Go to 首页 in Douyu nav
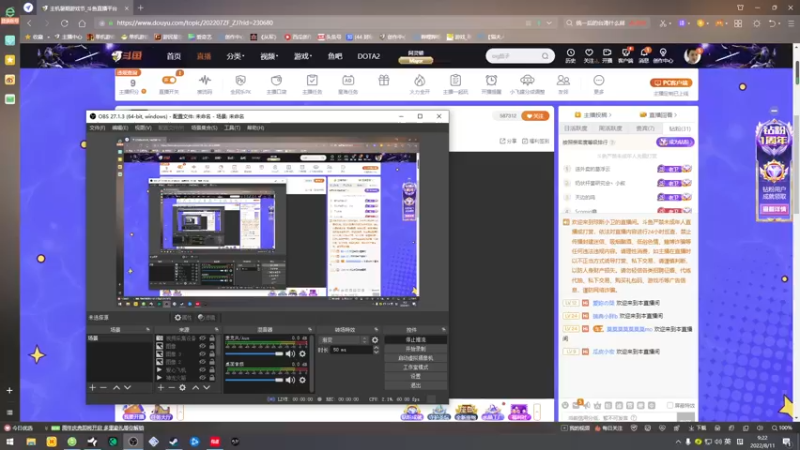 [x=173, y=56]
